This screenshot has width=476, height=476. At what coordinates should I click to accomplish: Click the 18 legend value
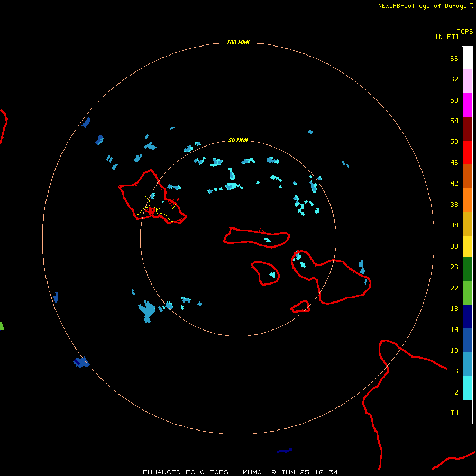click(x=454, y=309)
